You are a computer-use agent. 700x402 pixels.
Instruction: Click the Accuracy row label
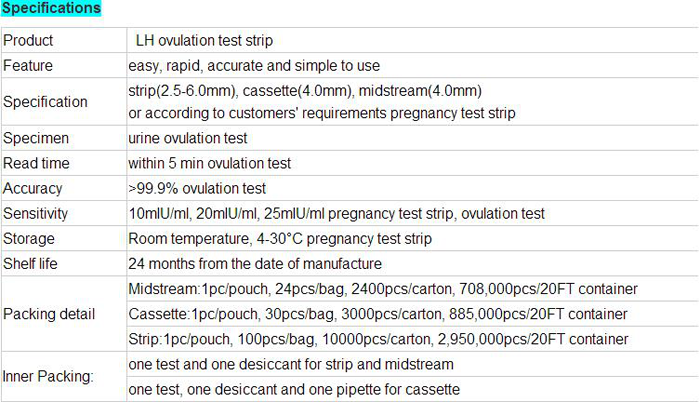(x=32, y=188)
